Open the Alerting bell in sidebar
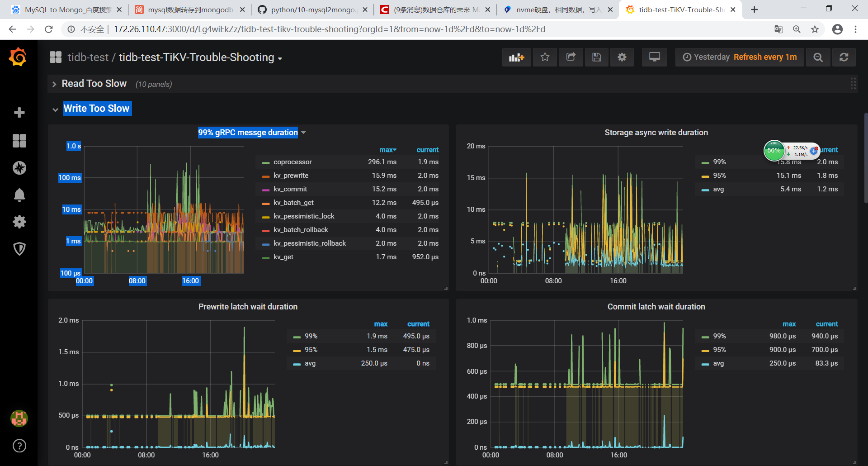This screenshot has width=868, height=466. [x=19, y=195]
